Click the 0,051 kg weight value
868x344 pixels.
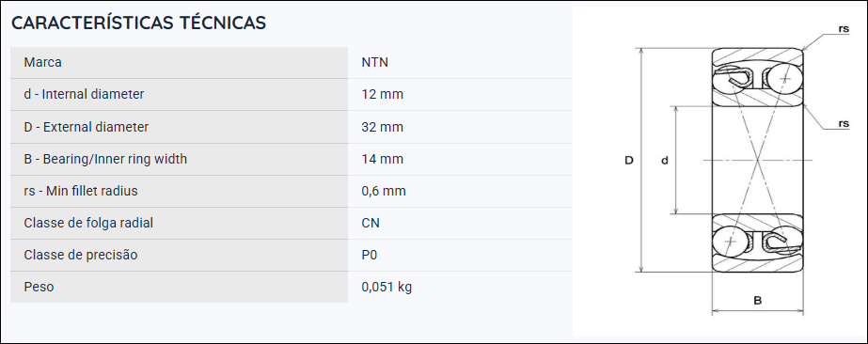tap(387, 287)
